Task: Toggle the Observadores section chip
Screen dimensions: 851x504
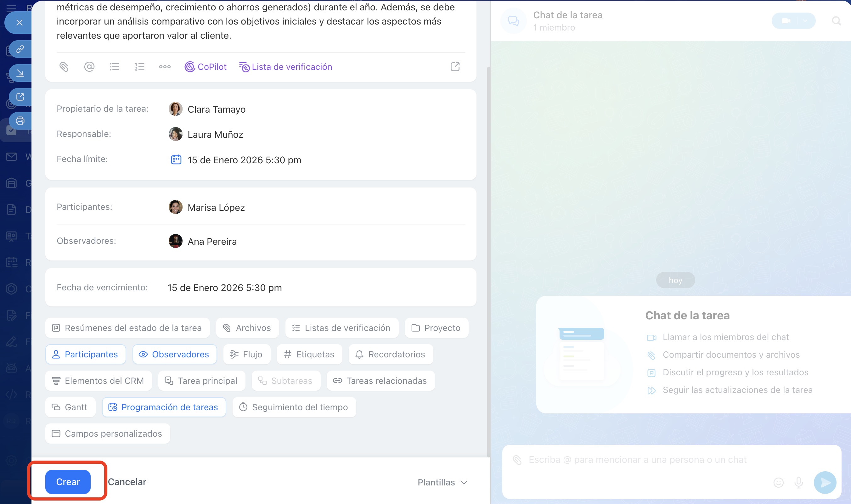Action: coord(174,354)
